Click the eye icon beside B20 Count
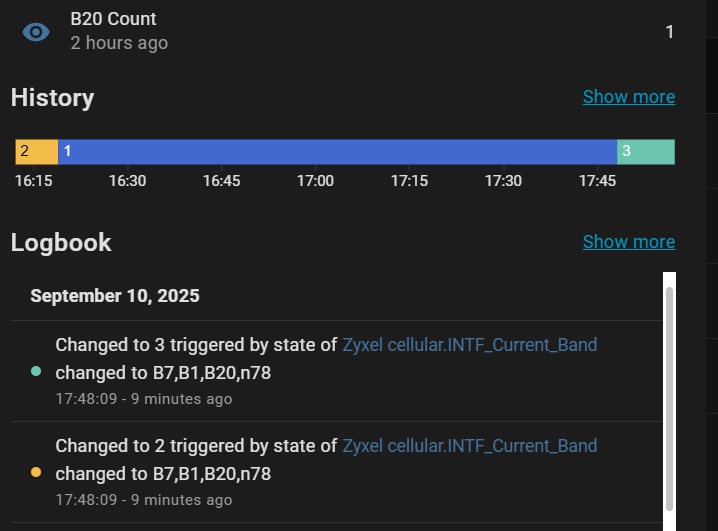The width and height of the screenshot is (718, 531). pos(36,32)
